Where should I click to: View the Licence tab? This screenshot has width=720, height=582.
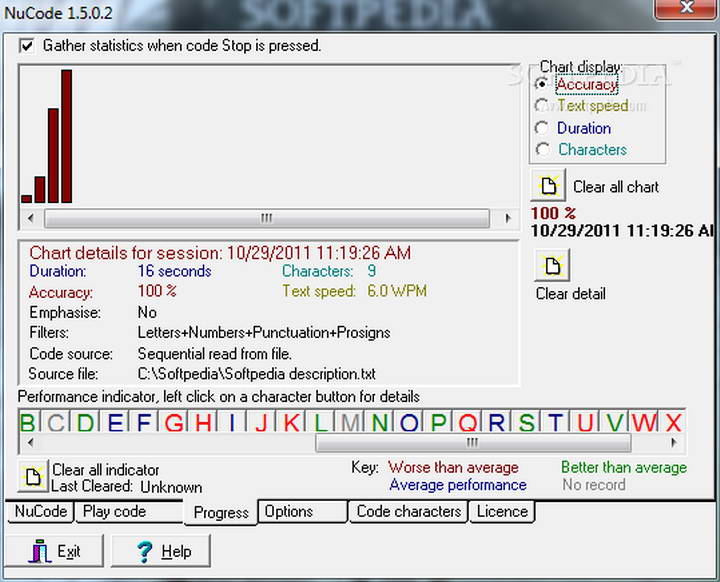point(502,511)
